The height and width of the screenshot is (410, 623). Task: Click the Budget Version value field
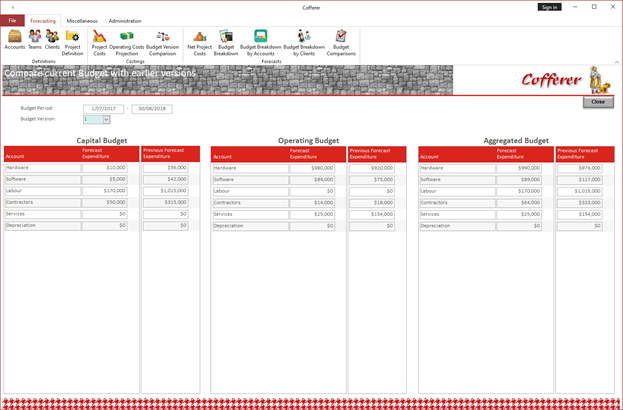point(93,120)
